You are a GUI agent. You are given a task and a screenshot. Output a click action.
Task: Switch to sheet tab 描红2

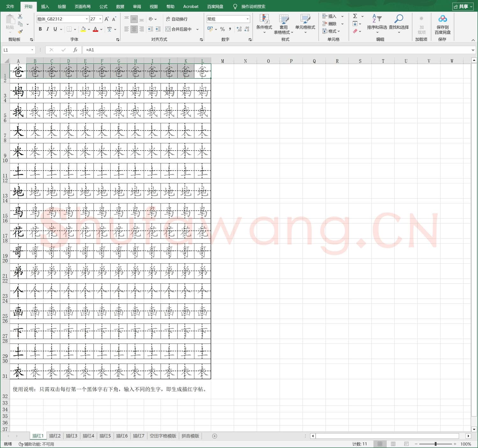click(x=55, y=436)
